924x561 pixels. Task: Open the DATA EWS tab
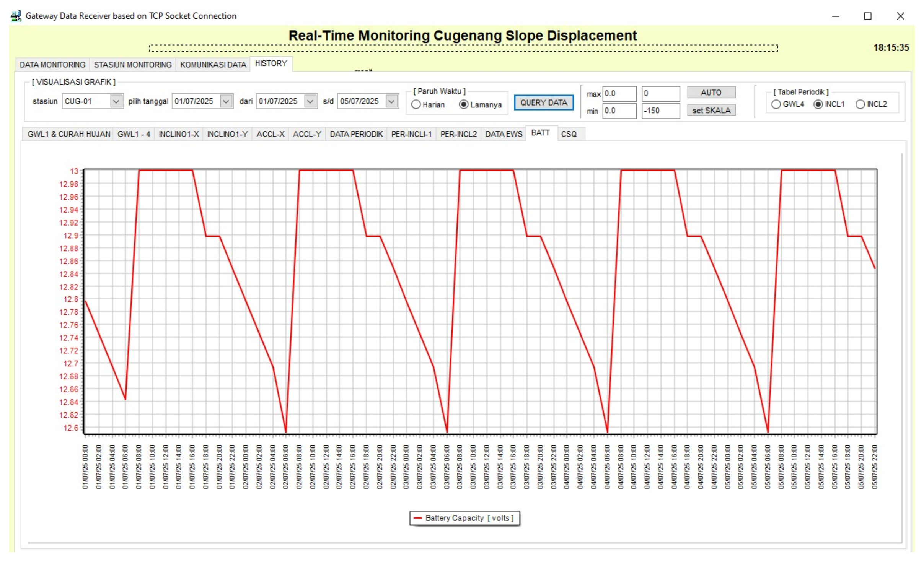[504, 134]
